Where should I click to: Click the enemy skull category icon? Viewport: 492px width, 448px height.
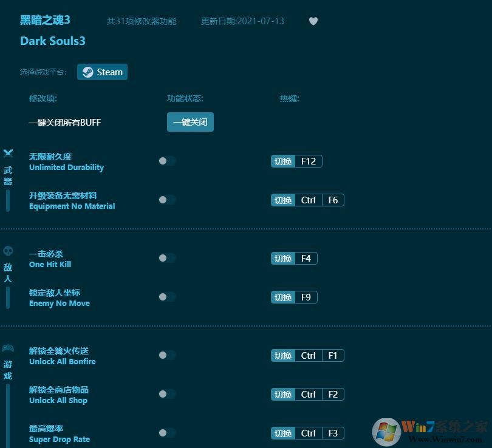(x=8, y=251)
